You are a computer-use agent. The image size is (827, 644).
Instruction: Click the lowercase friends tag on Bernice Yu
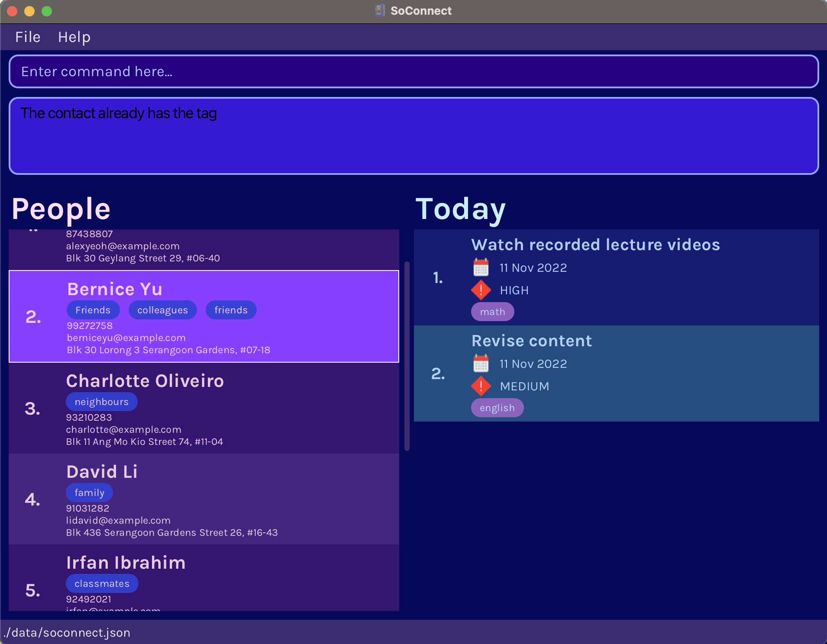[x=231, y=310]
